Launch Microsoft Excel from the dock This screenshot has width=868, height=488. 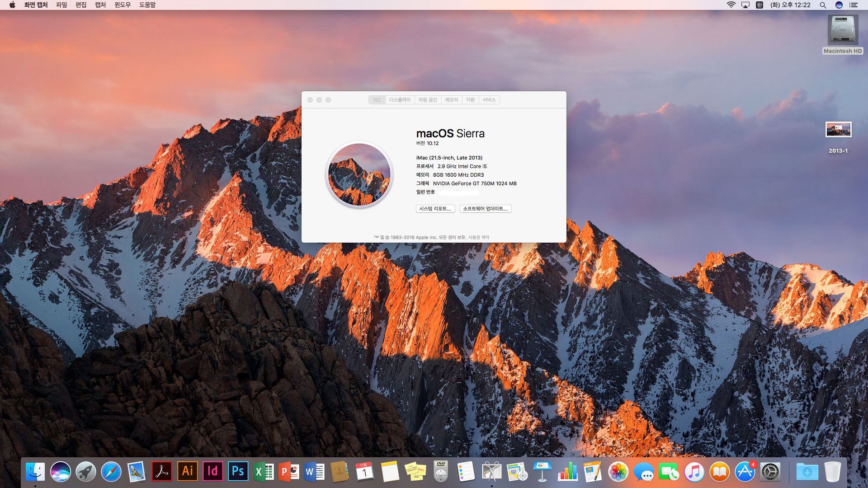263,472
